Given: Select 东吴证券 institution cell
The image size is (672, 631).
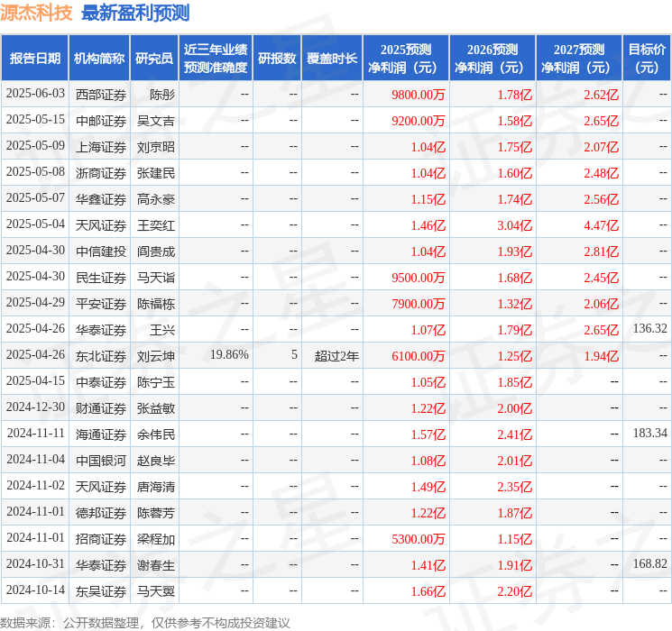Looking at the screenshot, I should point(99,590).
